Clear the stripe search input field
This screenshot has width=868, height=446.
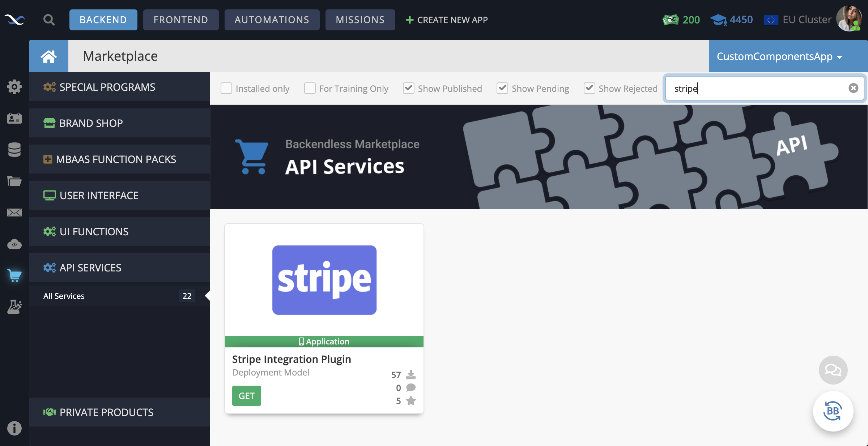point(853,87)
